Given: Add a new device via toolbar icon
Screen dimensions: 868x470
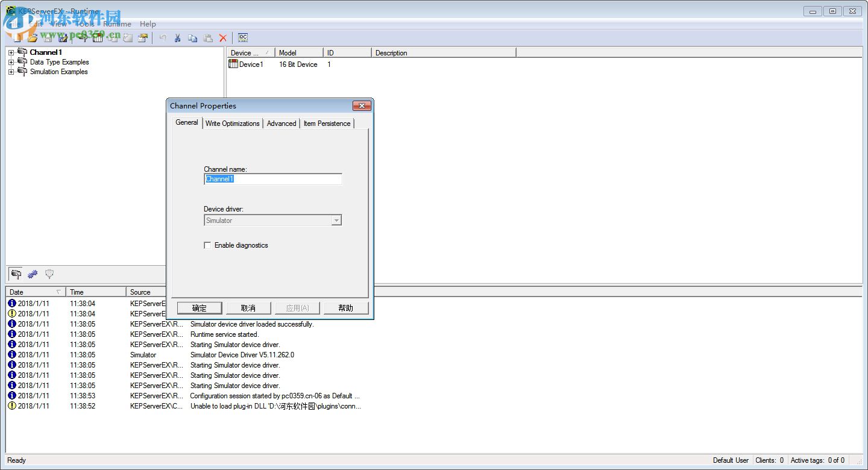Looking at the screenshot, I should (x=98, y=38).
